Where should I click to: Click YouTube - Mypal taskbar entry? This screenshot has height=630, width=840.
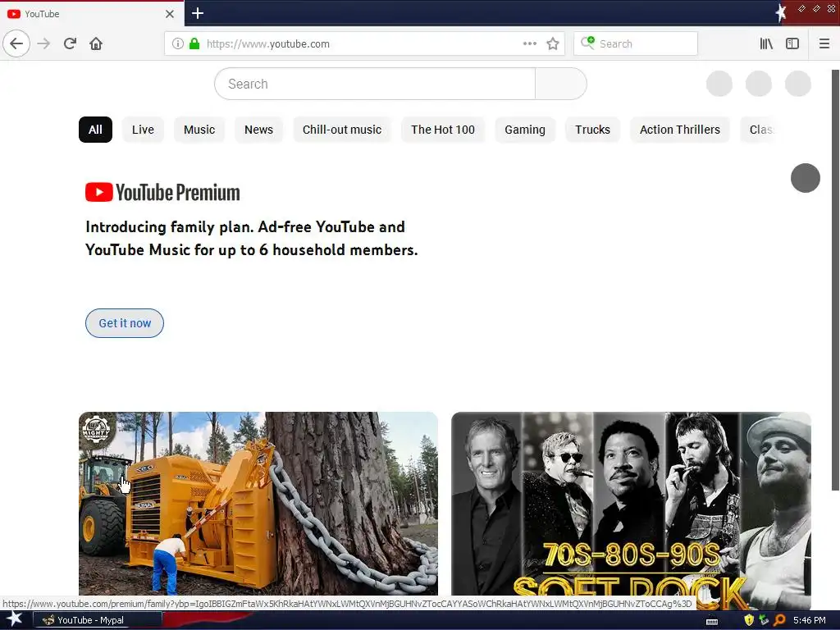point(97,620)
